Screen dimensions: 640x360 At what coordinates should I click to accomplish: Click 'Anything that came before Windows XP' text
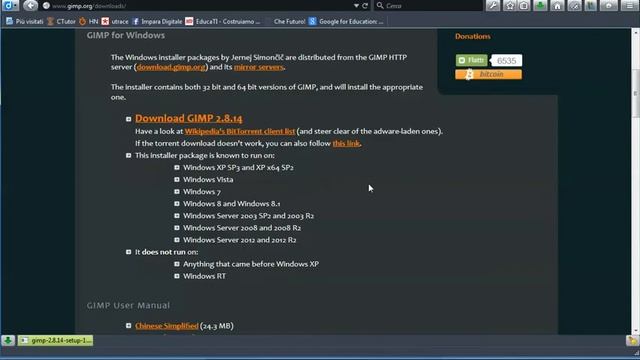[x=251, y=264]
